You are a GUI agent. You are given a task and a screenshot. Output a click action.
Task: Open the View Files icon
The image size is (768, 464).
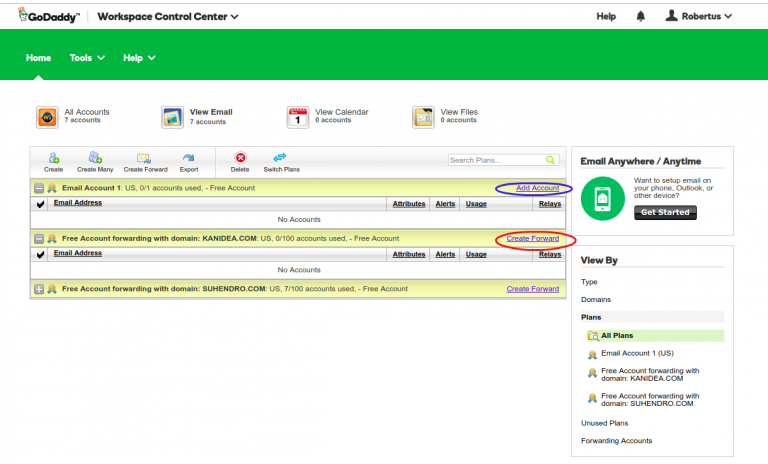coord(423,117)
